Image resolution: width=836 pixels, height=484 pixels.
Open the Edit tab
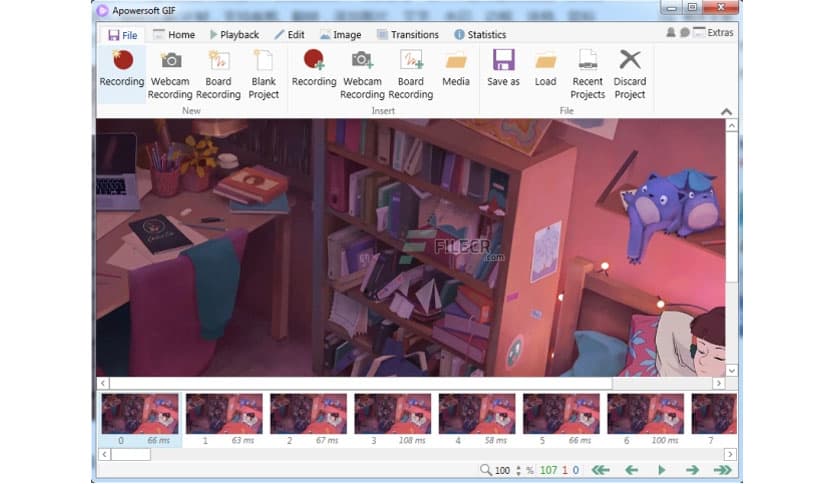(x=290, y=35)
